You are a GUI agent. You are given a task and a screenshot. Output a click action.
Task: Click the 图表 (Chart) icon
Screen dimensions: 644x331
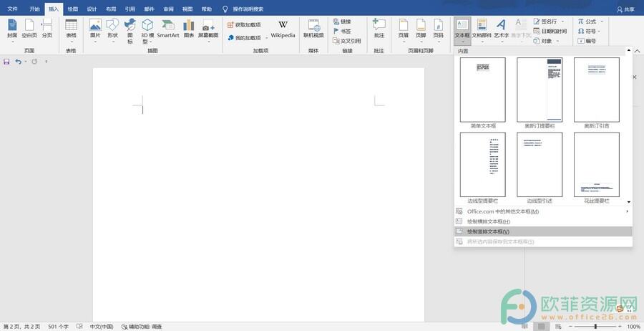(x=188, y=27)
